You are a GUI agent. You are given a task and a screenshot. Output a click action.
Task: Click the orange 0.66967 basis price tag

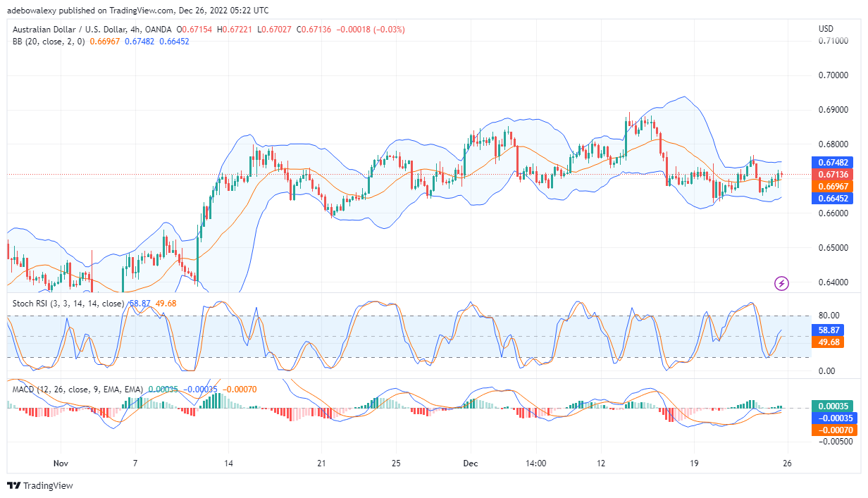point(834,187)
